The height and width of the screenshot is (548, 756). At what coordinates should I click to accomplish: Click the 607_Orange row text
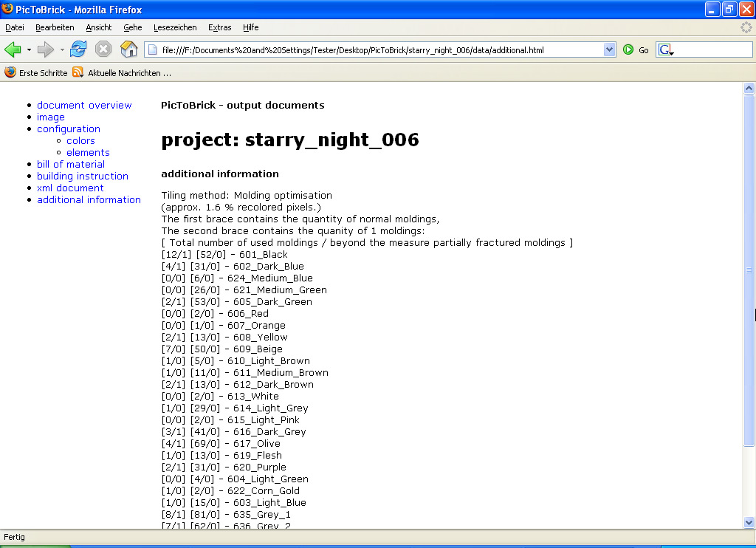click(223, 326)
